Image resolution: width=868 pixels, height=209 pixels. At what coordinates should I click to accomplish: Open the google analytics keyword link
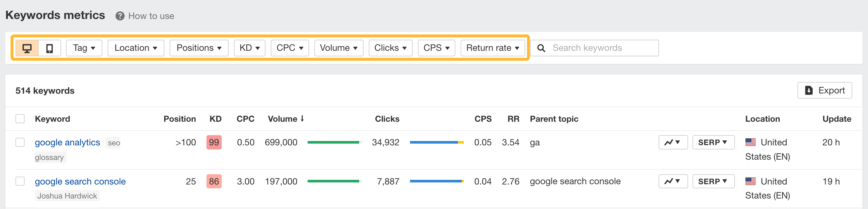point(67,142)
